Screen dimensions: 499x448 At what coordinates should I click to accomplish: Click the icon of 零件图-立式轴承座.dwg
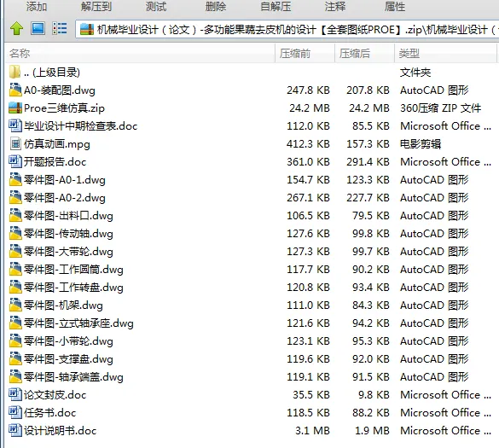(15, 323)
